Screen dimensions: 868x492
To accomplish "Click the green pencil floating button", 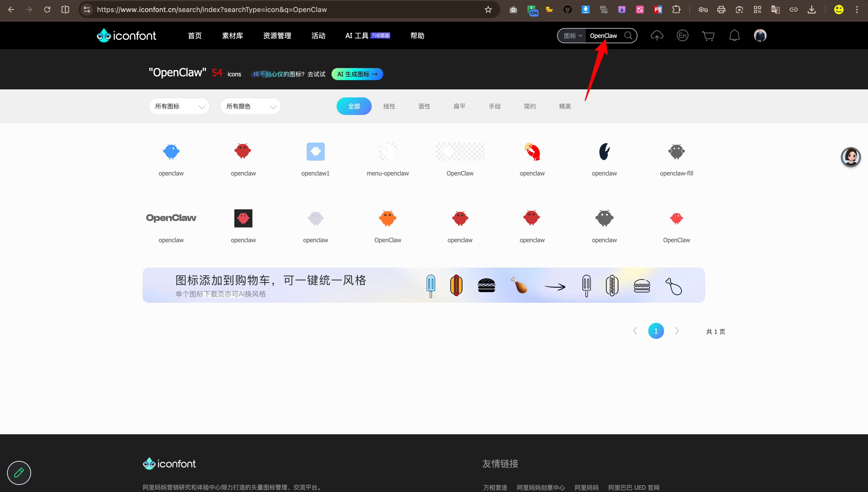I will (19, 473).
